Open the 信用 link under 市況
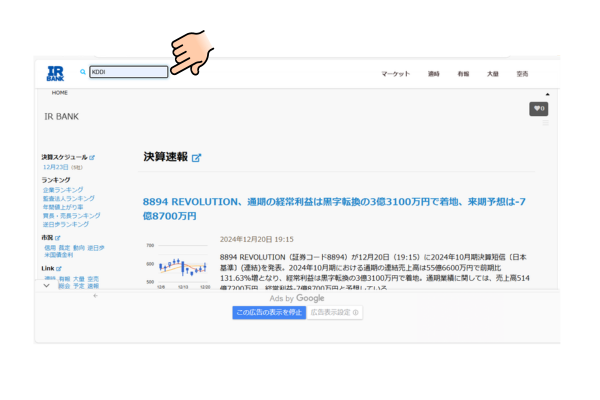The height and width of the screenshot is (400, 600). [50, 248]
